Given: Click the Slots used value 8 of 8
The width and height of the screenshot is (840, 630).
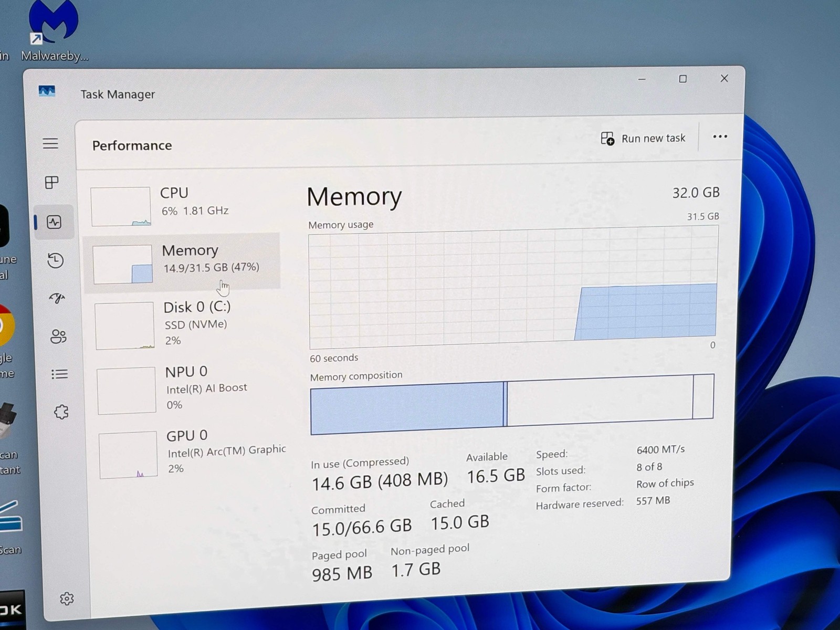Looking at the screenshot, I should (x=649, y=467).
